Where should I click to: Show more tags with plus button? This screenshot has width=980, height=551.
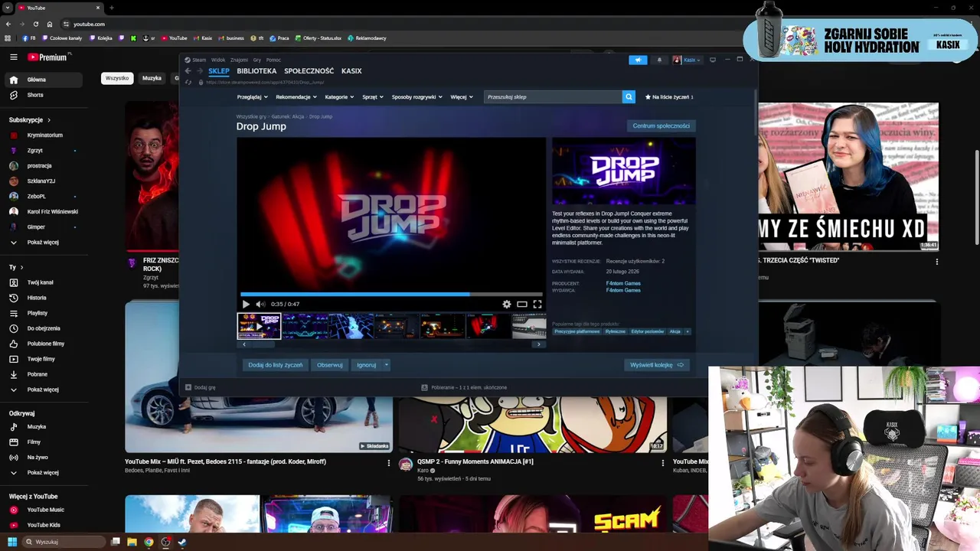(x=688, y=331)
